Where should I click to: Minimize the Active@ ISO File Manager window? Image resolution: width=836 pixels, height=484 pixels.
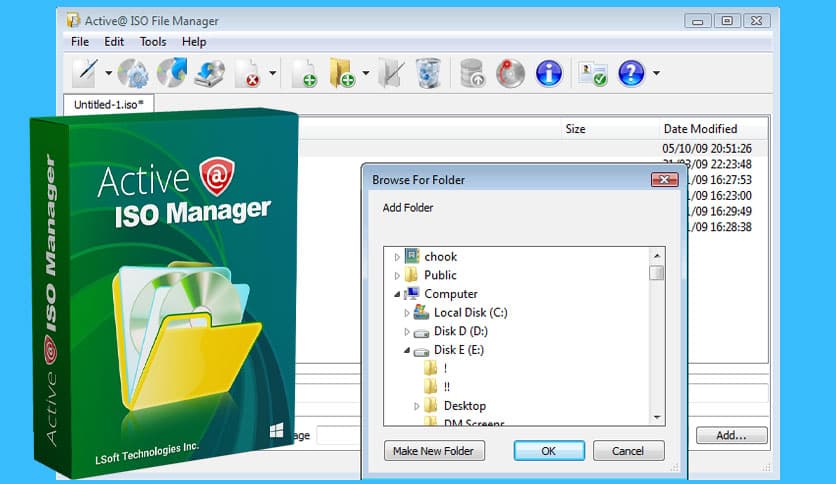click(697, 21)
